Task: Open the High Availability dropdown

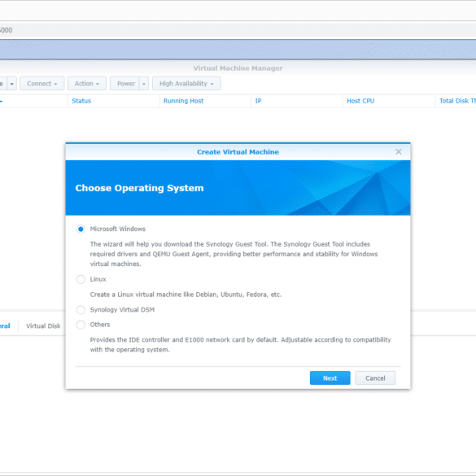Action: (x=186, y=84)
